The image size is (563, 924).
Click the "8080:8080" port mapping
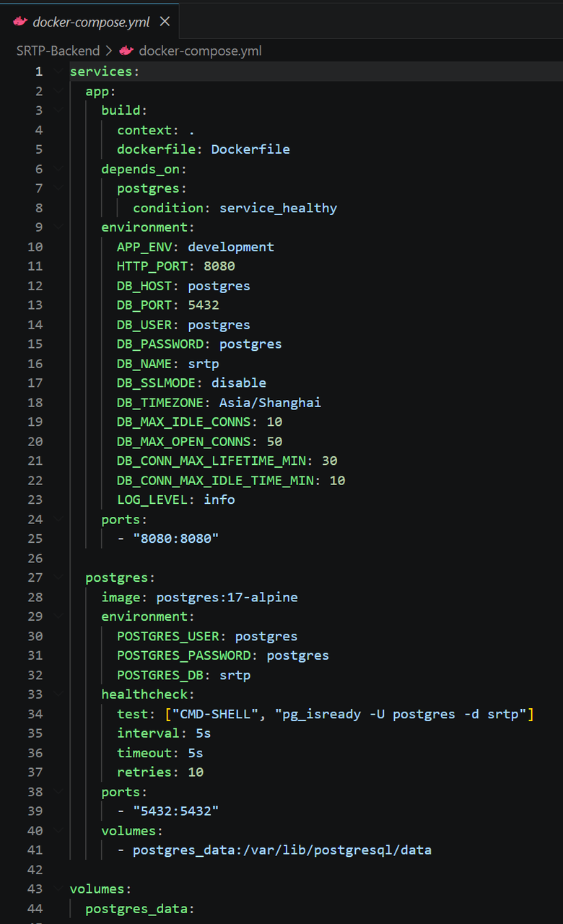176,539
